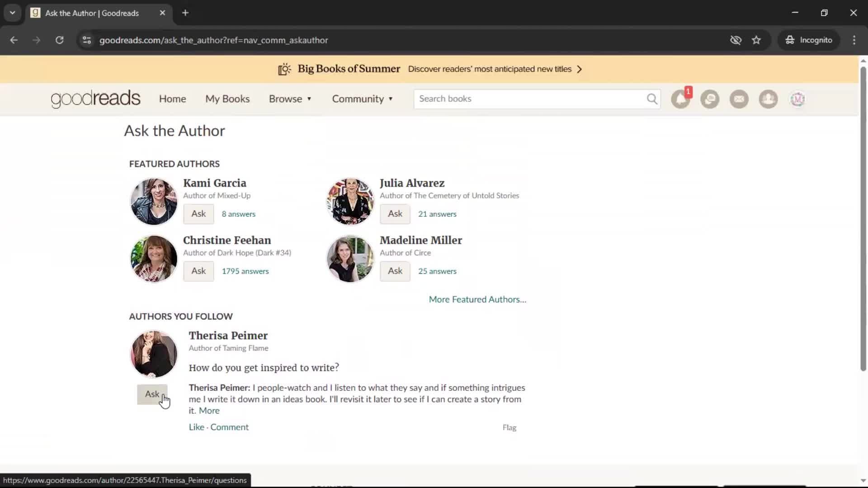
Task: Open Christine Feehan's author name link
Action: pyautogui.click(x=227, y=240)
